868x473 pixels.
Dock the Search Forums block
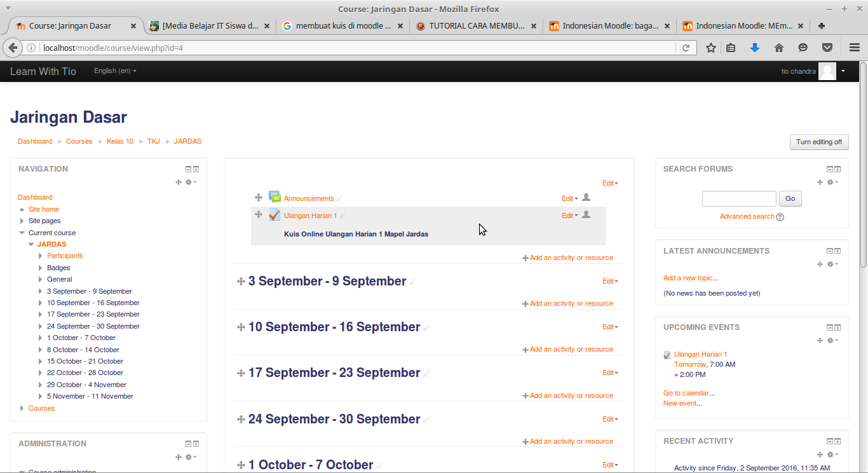click(837, 168)
